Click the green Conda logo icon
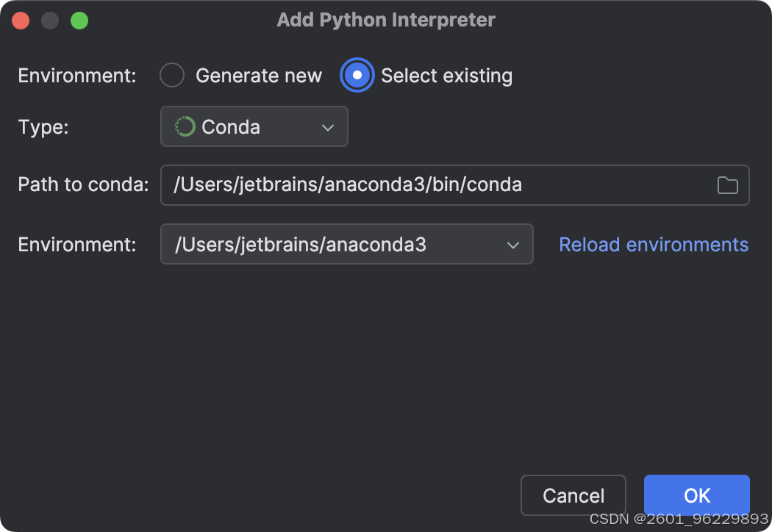The image size is (772, 532). [185, 126]
